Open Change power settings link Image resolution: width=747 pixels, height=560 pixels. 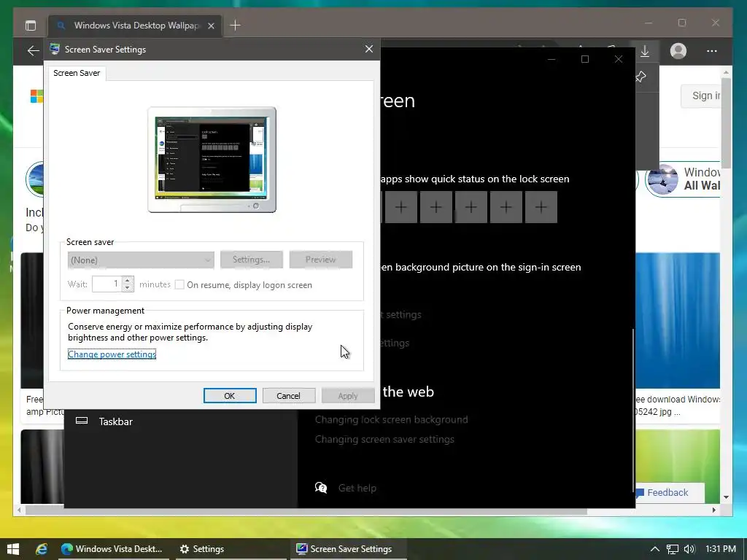pyautogui.click(x=112, y=354)
